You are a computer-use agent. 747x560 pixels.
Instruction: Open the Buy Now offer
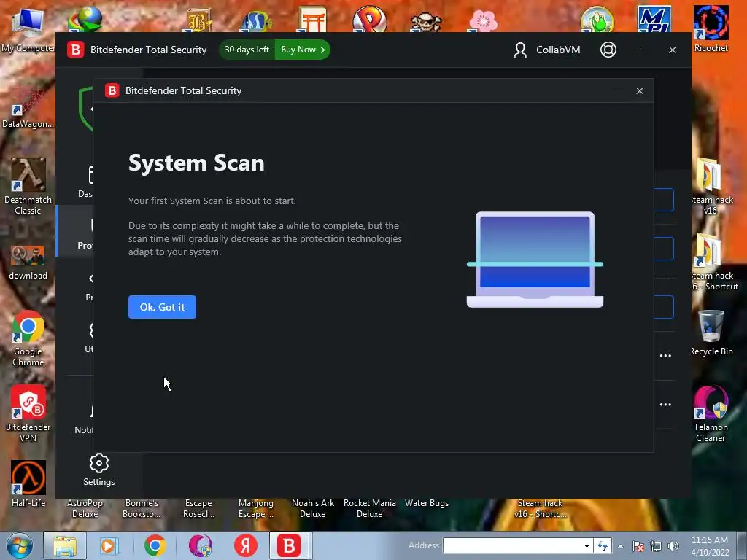[303, 50]
